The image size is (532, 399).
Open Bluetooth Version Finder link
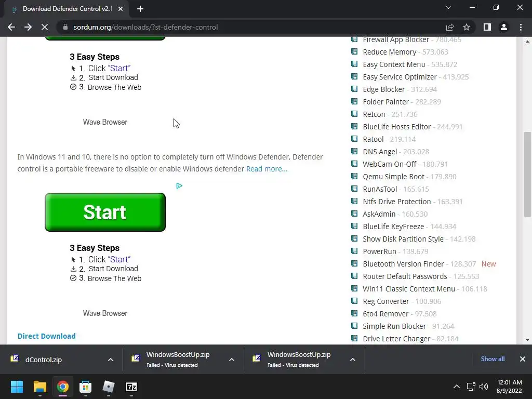403,264
